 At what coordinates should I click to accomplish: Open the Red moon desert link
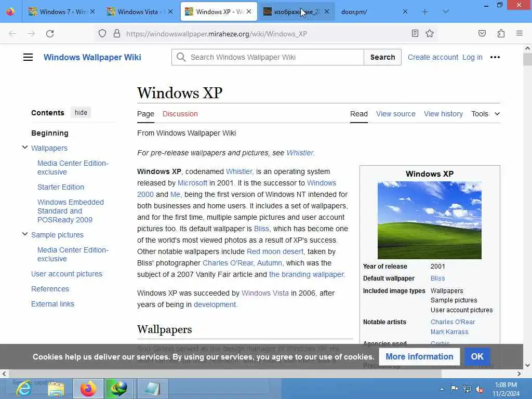coord(275,252)
